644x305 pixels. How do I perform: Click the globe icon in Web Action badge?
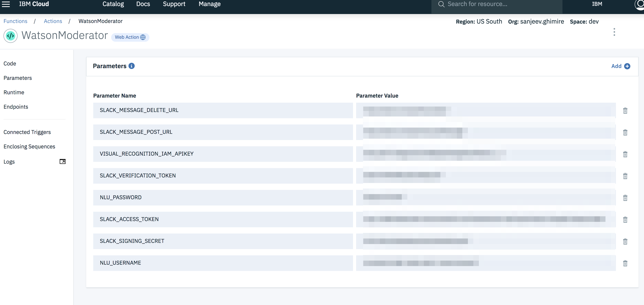pyautogui.click(x=143, y=37)
